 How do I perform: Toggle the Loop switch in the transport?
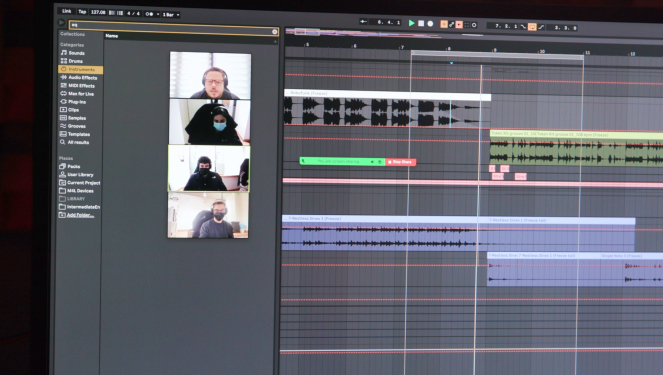[x=532, y=27]
